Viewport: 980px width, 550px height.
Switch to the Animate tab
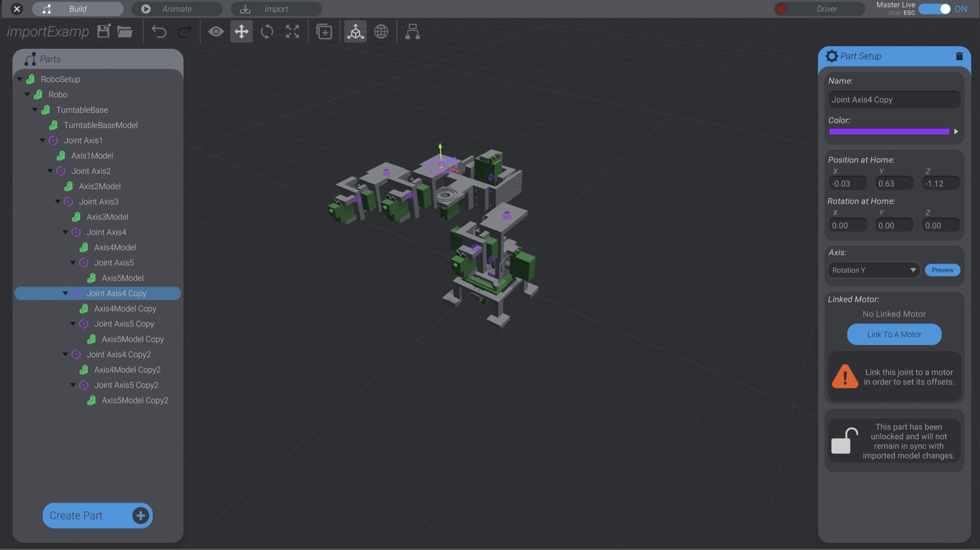[177, 9]
